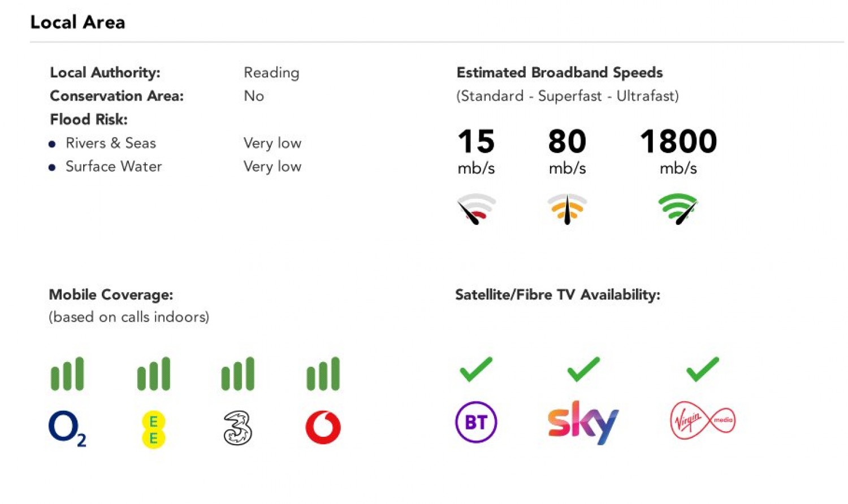Click the green checkmark above Virgin Media
Viewport: 848px width, 504px height.
pos(702,370)
